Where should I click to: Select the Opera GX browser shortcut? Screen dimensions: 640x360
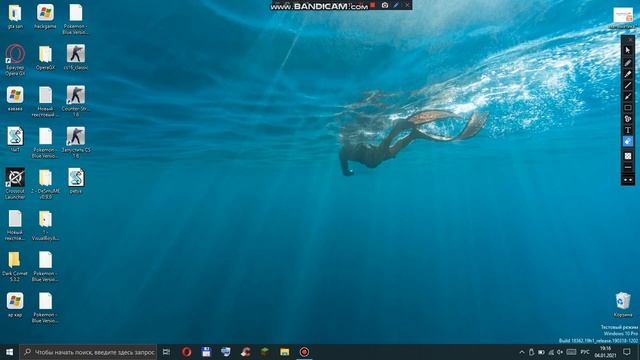point(15,60)
